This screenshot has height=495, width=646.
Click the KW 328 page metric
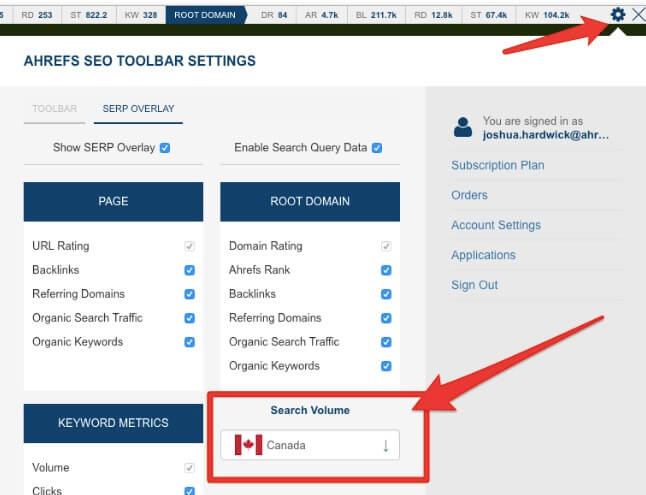141,15
